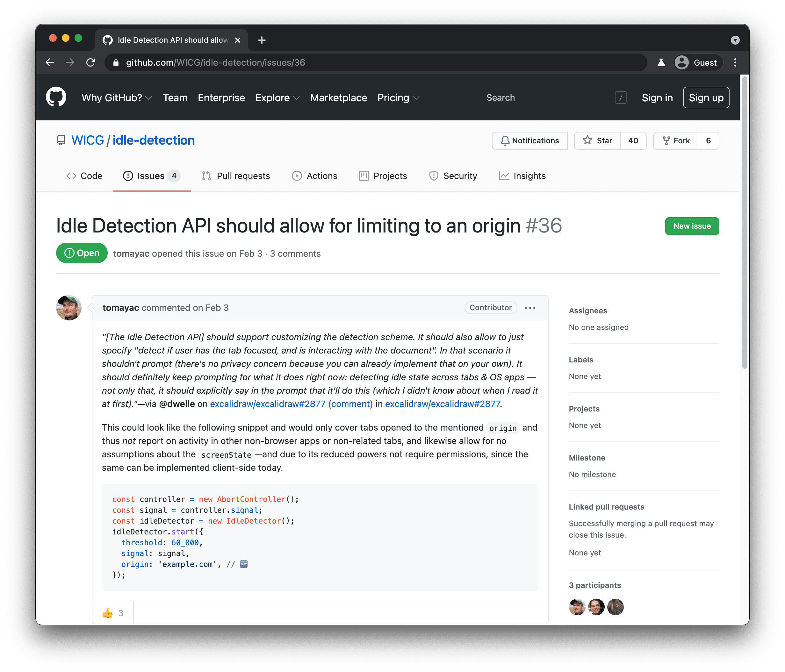The image size is (785, 672).
Task: Click the Actions play button tab icon
Action: tap(295, 176)
